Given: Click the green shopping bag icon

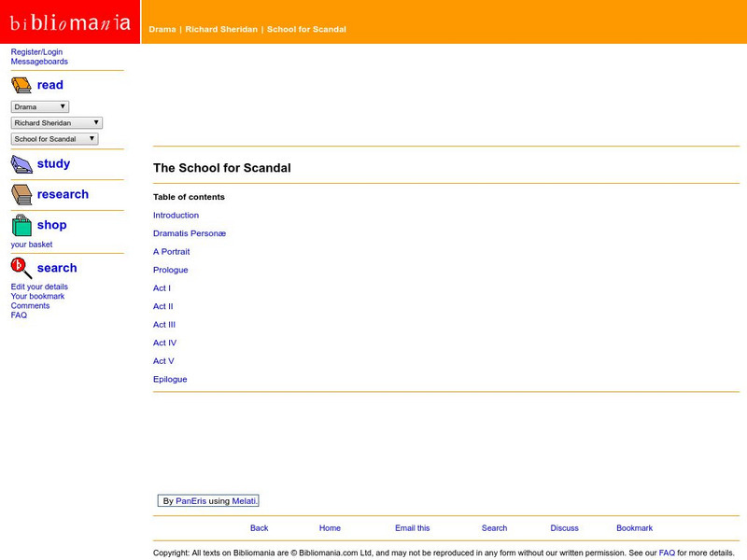Looking at the screenshot, I should (x=21, y=225).
